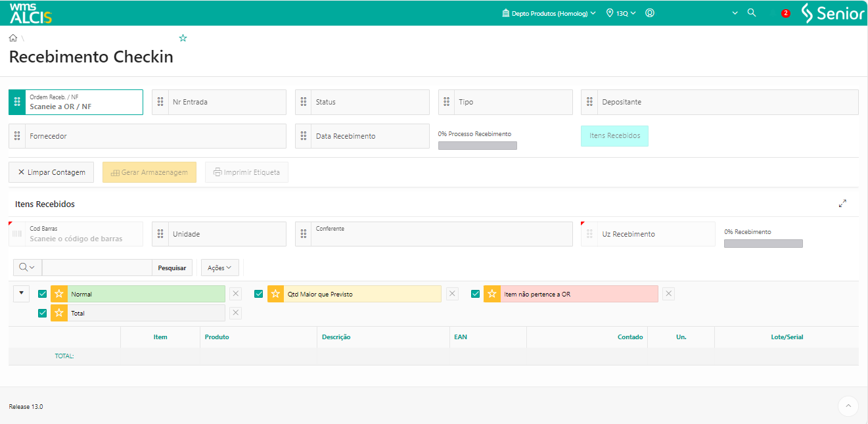Click star icon of Item não pertence a OR
Viewport: 868px width, 424px height.
click(x=492, y=294)
